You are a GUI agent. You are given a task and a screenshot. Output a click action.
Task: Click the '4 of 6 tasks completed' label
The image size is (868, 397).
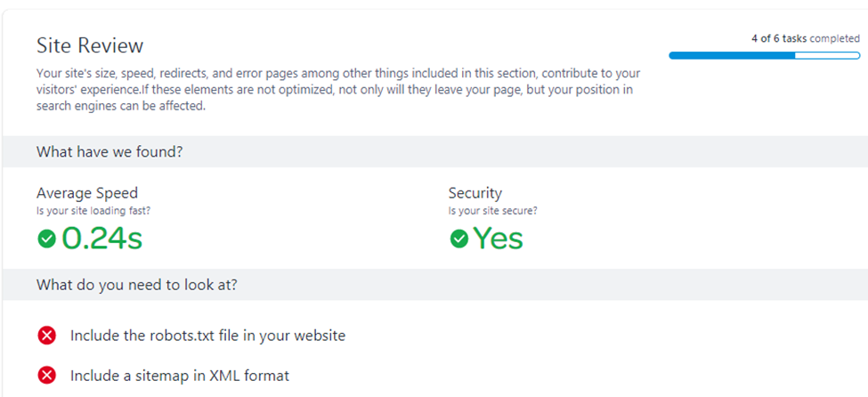(805, 38)
